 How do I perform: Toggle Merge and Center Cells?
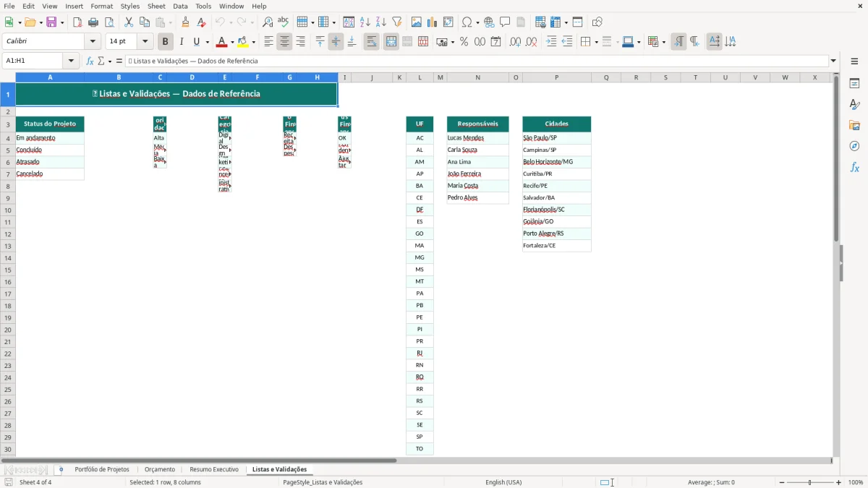tap(391, 42)
